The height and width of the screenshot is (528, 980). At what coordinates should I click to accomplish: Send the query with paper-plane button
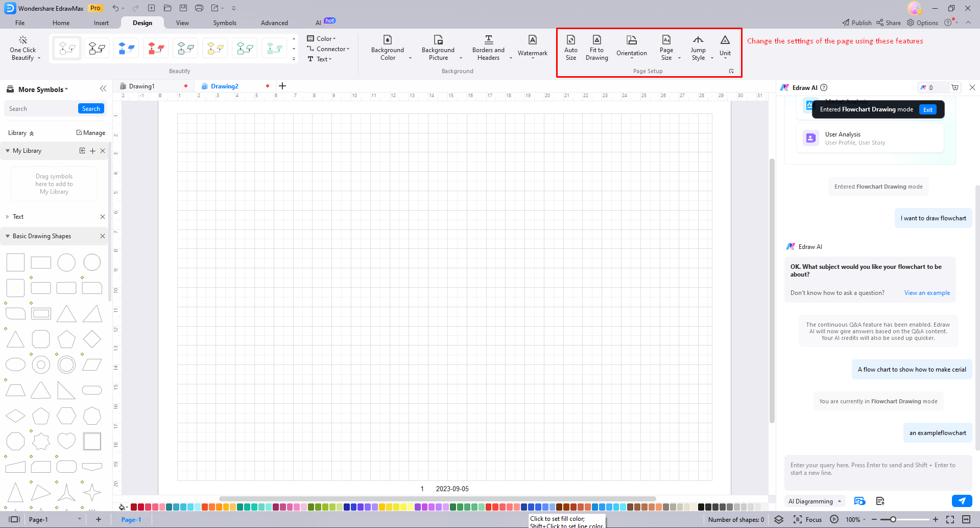(962, 501)
